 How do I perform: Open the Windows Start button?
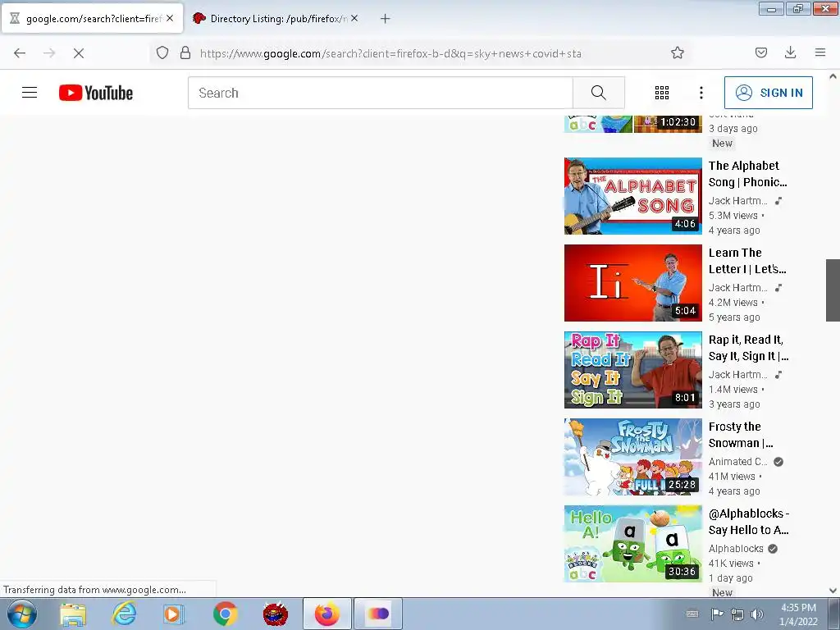(22, 614)
